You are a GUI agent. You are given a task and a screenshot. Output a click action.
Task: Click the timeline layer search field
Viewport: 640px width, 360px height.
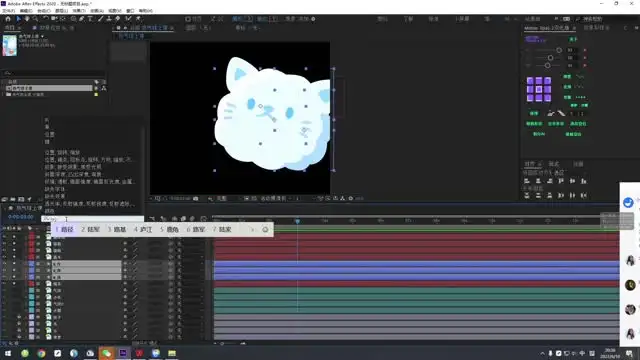click(x=93, y=219)
